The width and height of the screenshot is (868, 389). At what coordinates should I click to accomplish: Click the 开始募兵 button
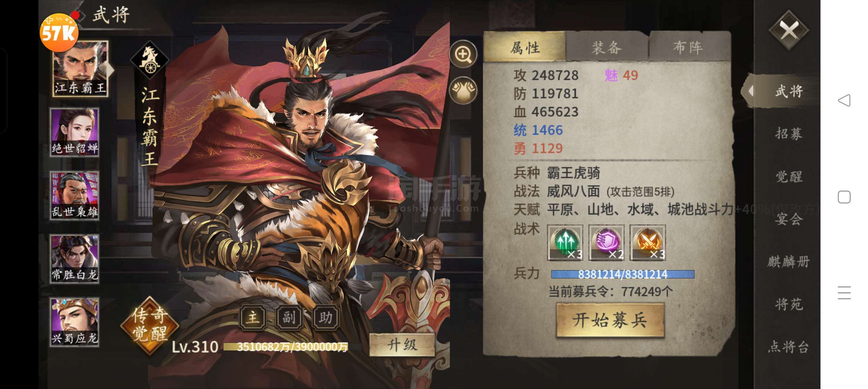click(x=610, y=320)
